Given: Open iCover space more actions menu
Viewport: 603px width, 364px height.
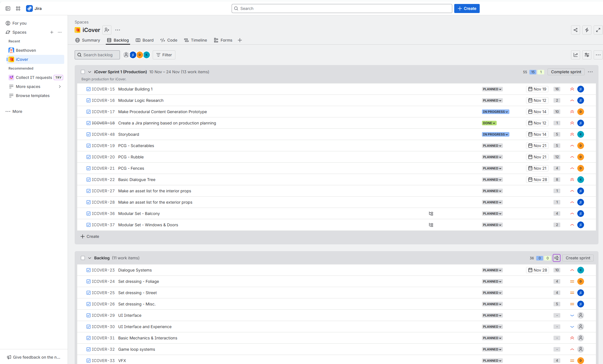Looking at the screenshot, I should 118,30.
